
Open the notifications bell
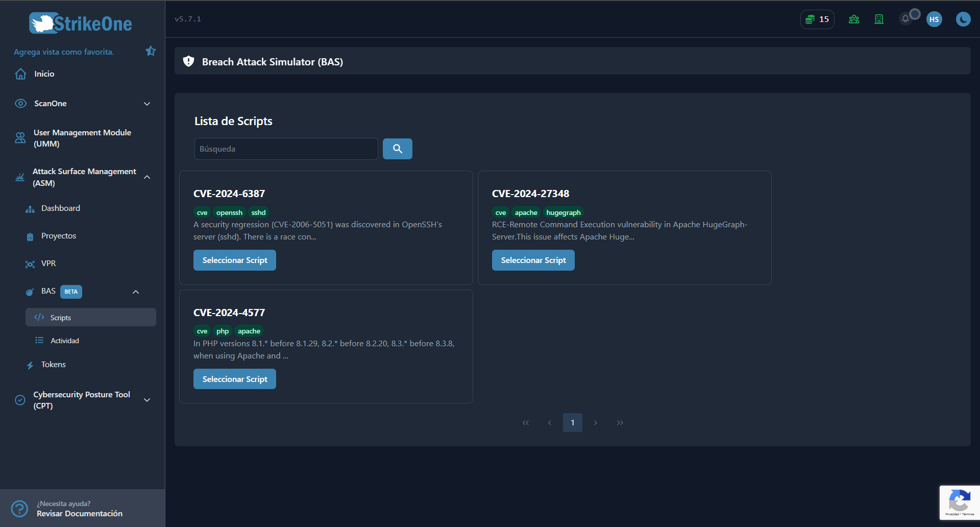click(x=905, y=19)
